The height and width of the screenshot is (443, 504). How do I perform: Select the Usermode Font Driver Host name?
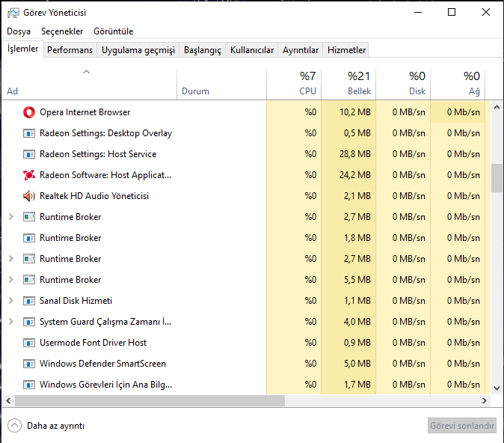click(x=93, y=343)
